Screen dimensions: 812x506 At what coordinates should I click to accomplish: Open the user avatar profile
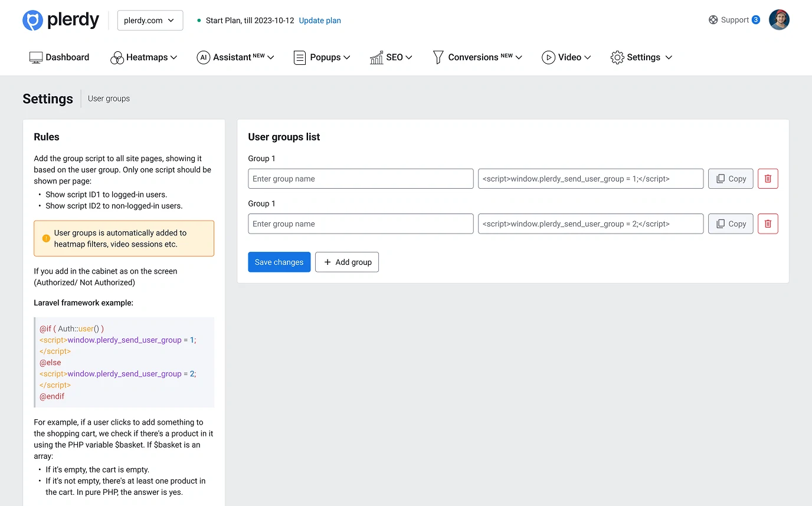click(x=779, y=20)
